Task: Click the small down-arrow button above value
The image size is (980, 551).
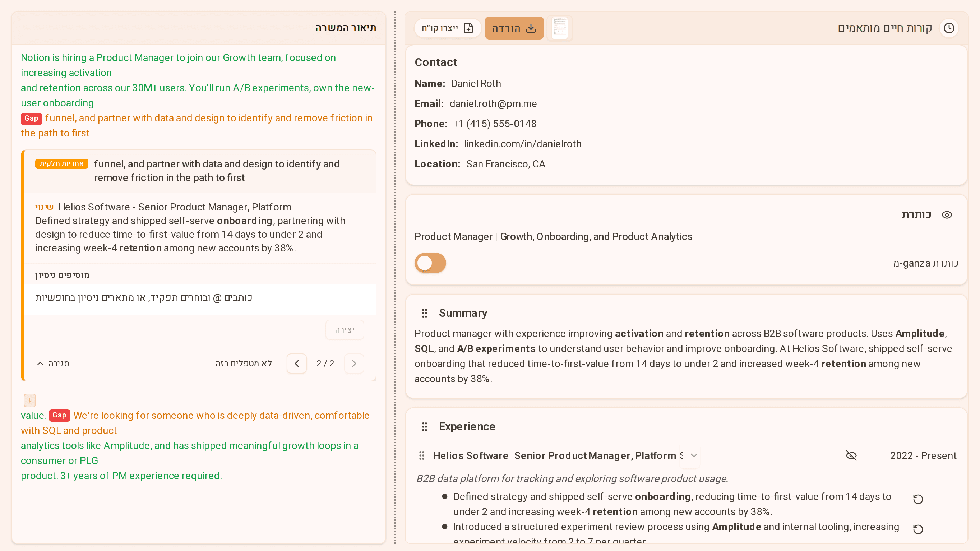Action: [30, 400]
